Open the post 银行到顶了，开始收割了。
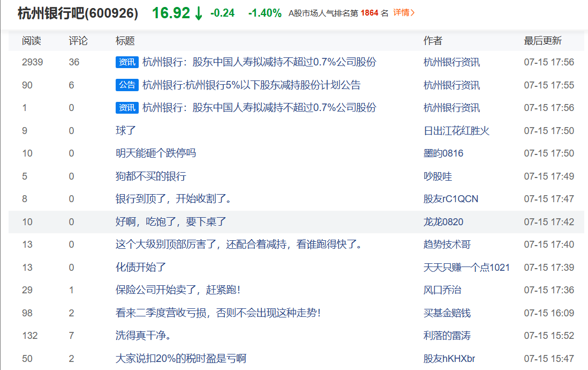Image resolution: width=588 pixels, height=370 pixels. tap(174, 199)
